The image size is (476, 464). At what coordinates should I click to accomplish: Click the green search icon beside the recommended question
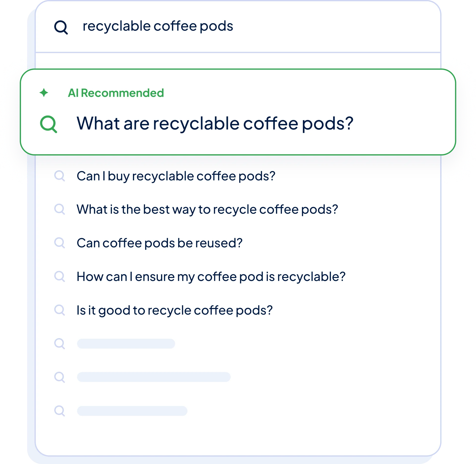tap(48, 124)
